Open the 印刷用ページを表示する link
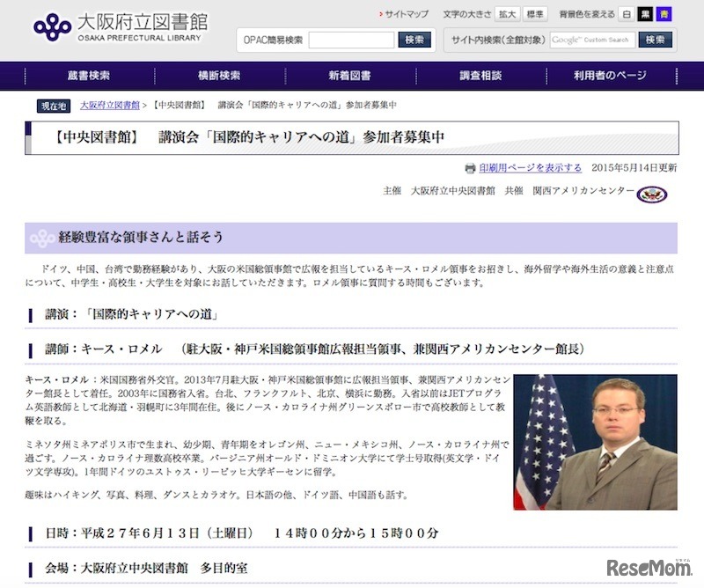This screenshot has height=588, width=704. point(530,168)
